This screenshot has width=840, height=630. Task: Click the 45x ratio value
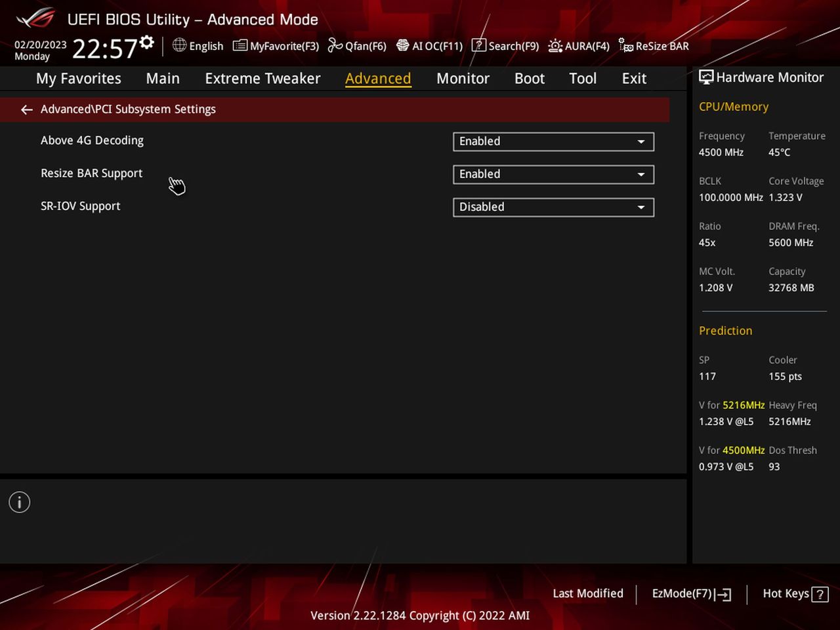click(707, 243)
